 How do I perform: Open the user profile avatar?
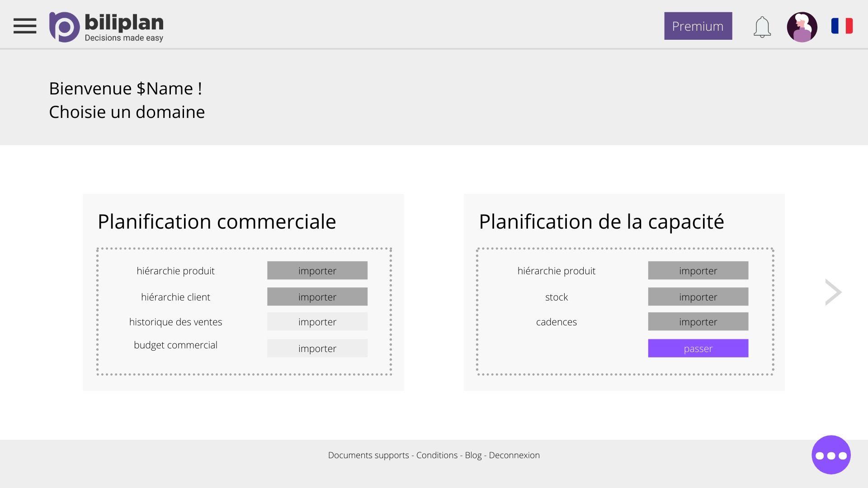[802, 27]
